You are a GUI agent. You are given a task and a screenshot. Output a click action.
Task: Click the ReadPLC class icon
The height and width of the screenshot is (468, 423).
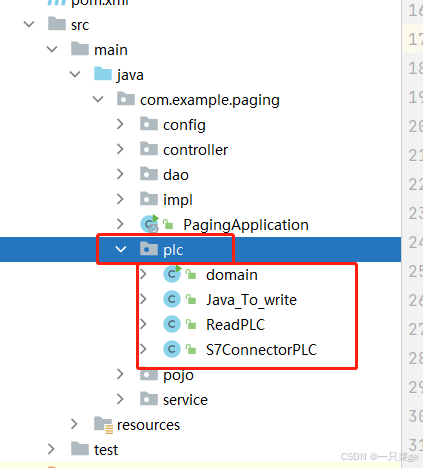point(172,324)
